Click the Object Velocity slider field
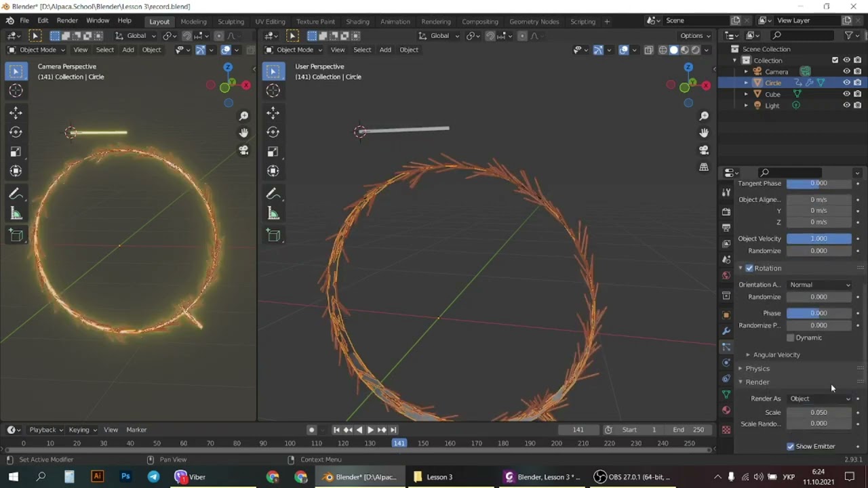Image resolution: width=868 pixels, height=488 pixels. click(x=819, y=239)
